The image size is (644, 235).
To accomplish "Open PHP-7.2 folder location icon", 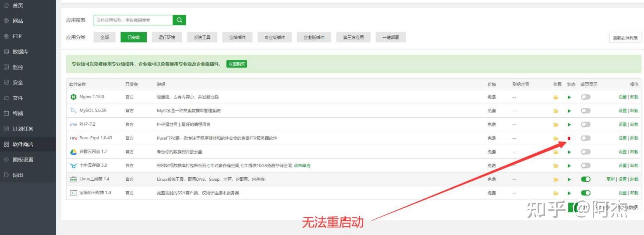I will 556,125.
